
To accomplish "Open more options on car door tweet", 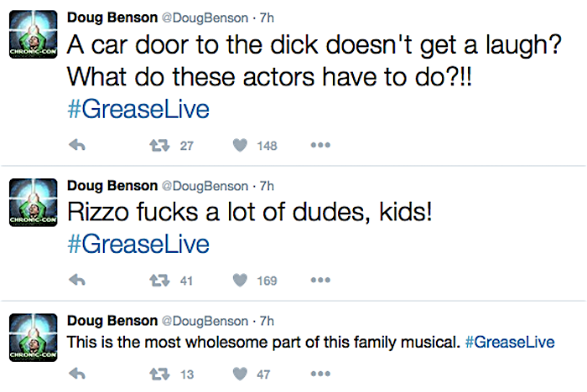I will coord(320,146).
